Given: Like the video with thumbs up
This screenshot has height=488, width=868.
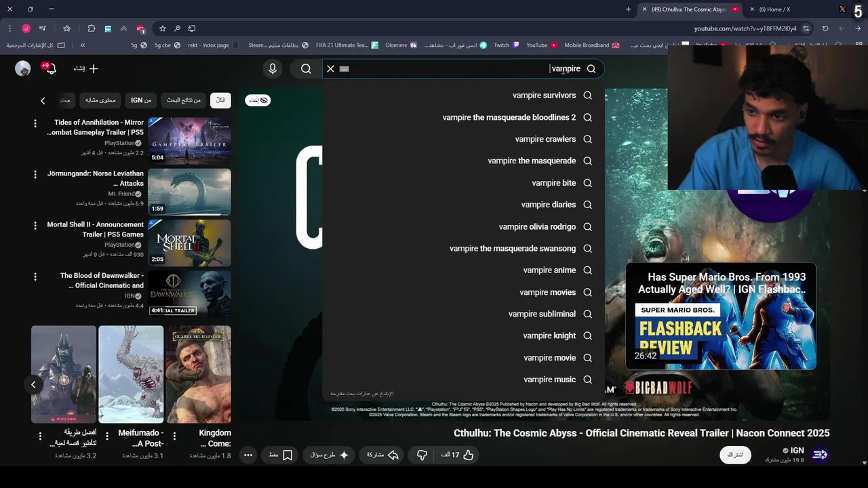Looking at the screenshot, I should pyautogui.click(x=458, y=455).
